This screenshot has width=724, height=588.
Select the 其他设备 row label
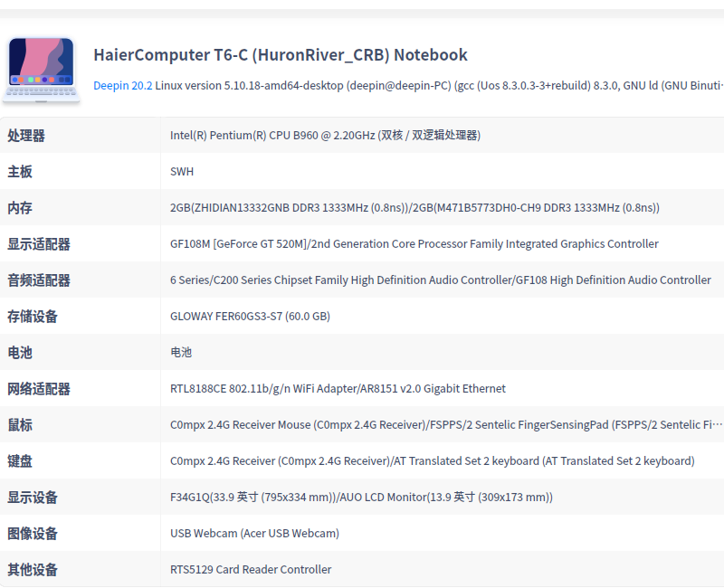tap(33, 570)
